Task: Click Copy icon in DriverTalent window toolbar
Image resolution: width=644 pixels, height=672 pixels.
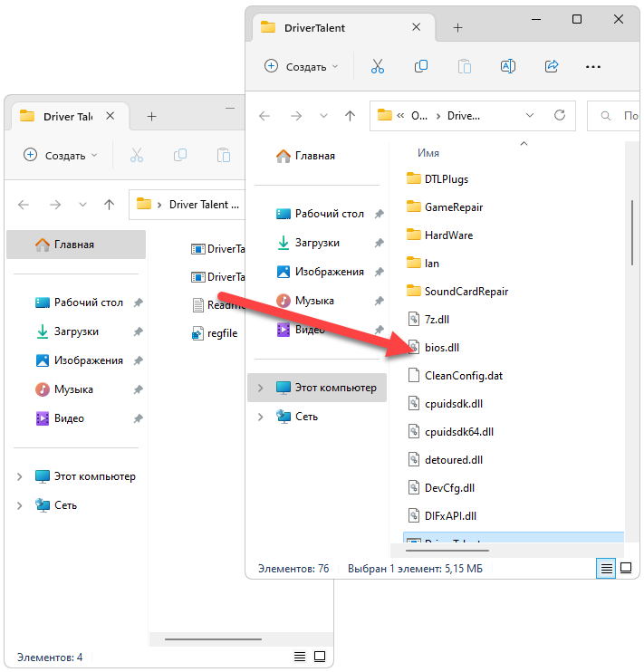Action: point(421,66)
